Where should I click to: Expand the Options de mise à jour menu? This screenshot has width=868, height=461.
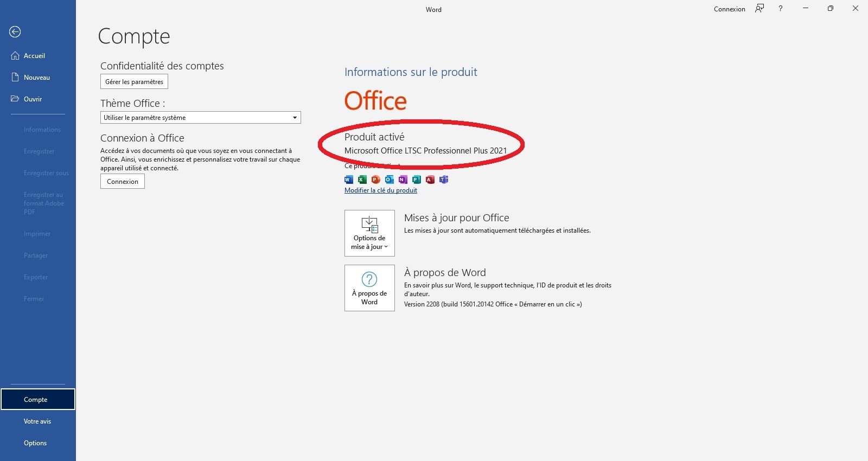click(x=369, y=233)
